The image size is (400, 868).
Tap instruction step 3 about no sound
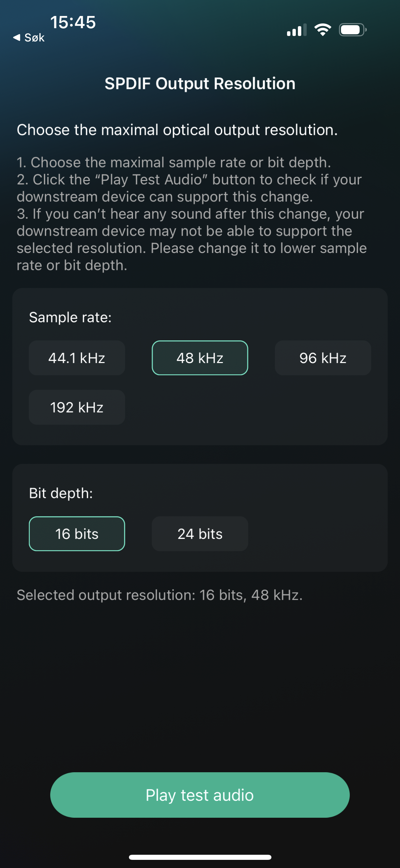click(192, 239)
